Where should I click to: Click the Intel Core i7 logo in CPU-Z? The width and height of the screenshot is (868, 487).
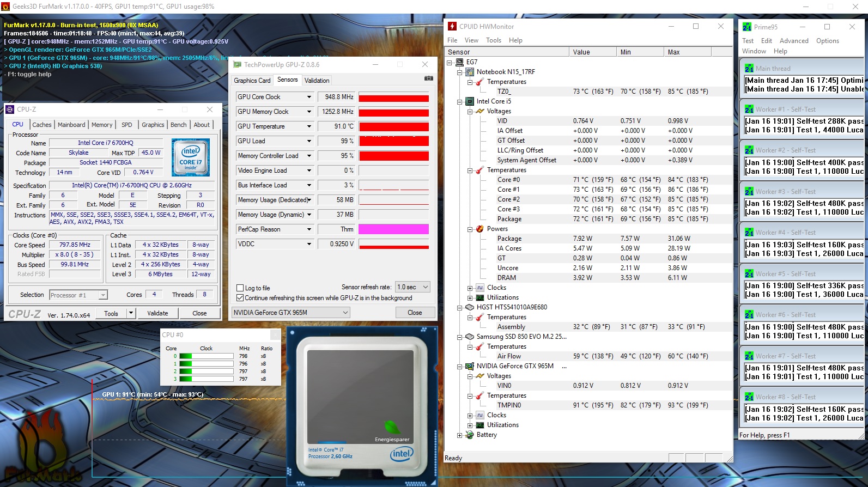coord(191,157)
